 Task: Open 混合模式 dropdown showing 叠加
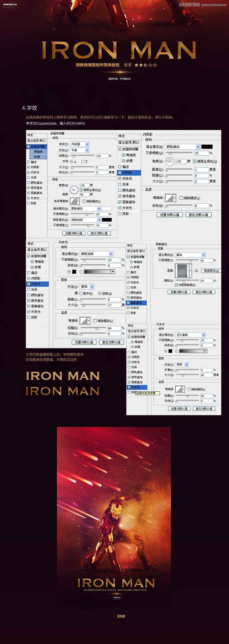click(x=190, y=255)
